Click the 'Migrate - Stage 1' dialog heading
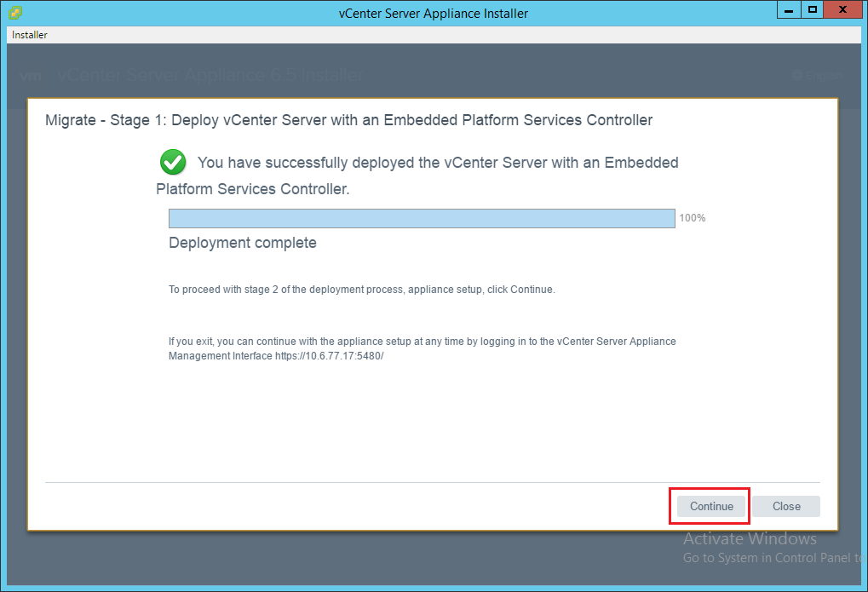 348,120
